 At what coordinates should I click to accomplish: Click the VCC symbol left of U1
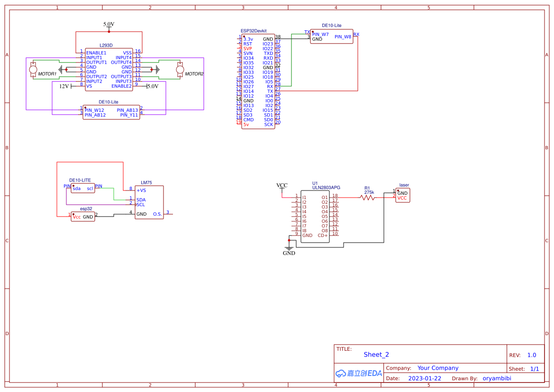click(x=283, y=185)
